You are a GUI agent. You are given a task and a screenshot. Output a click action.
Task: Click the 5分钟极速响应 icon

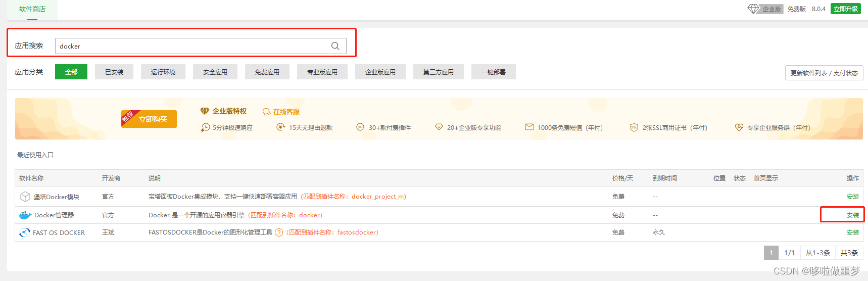tap(205, 127)
